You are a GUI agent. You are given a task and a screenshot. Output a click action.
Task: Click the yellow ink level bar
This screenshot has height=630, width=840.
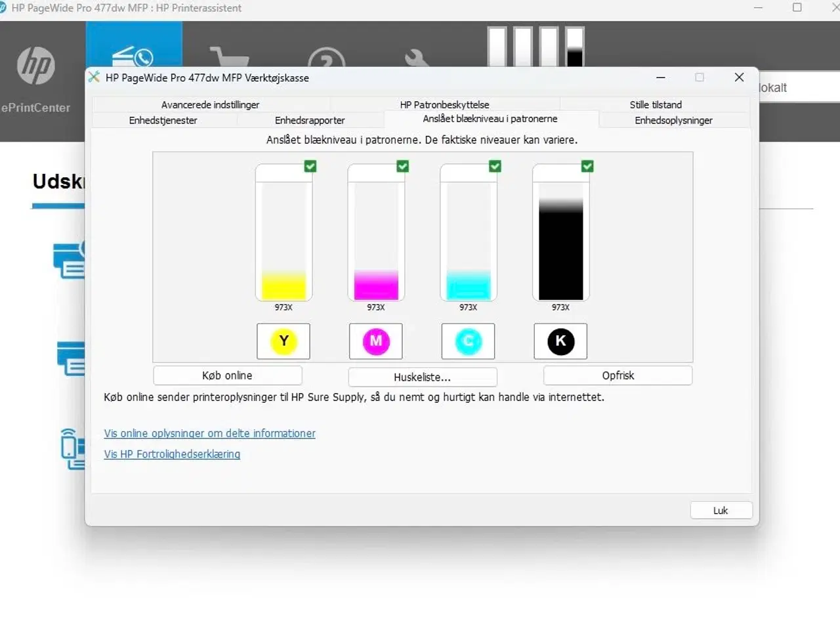pyautogui.click(x=284, y=232)
